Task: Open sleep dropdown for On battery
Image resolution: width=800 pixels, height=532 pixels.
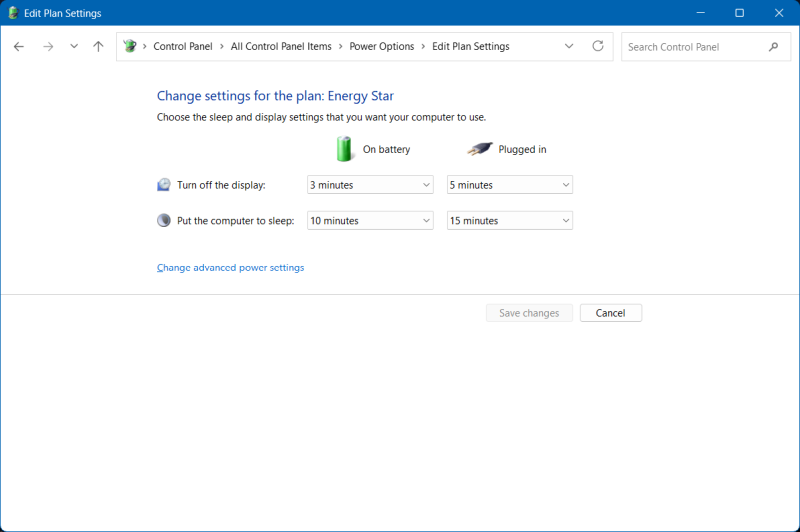Action: [x=369, y=221]
